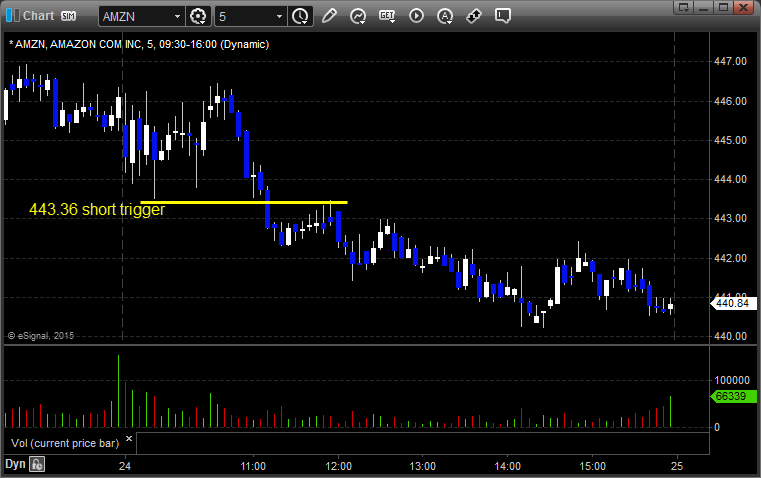Click the symbol link icon

[474, 16]
